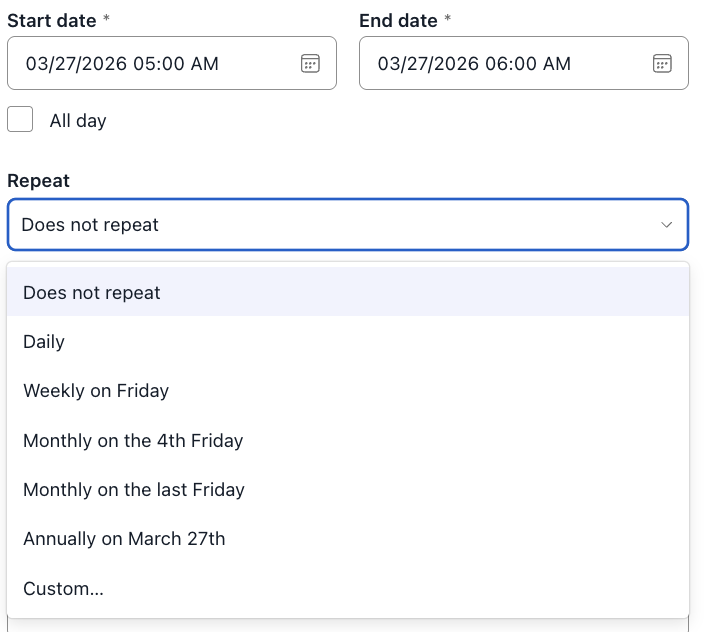Select Annually on March 27th

(x=124, y=539)
